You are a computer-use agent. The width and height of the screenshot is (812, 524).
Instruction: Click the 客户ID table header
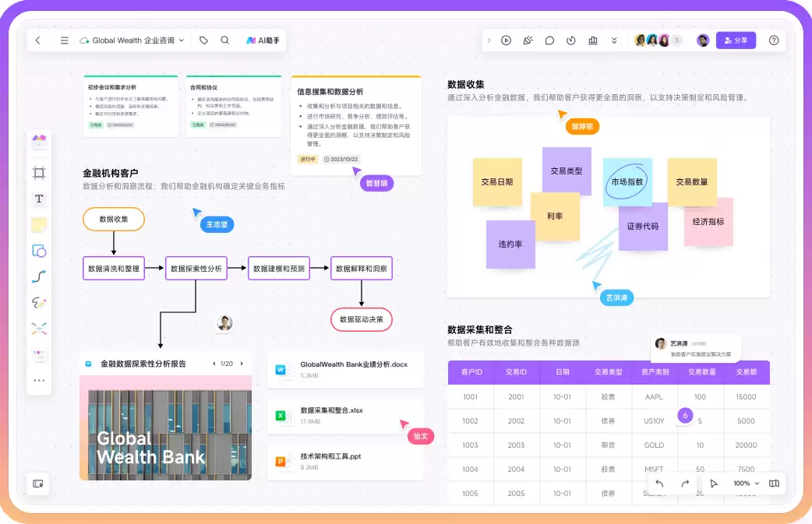pos(471,372)
